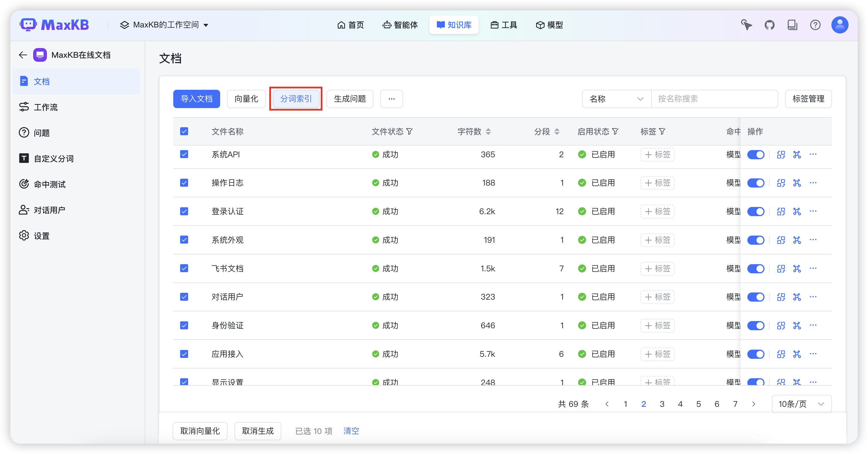Click the 导入文档 button
The image size is (868, 454).
pyautogui.click(x=196, y=99)
